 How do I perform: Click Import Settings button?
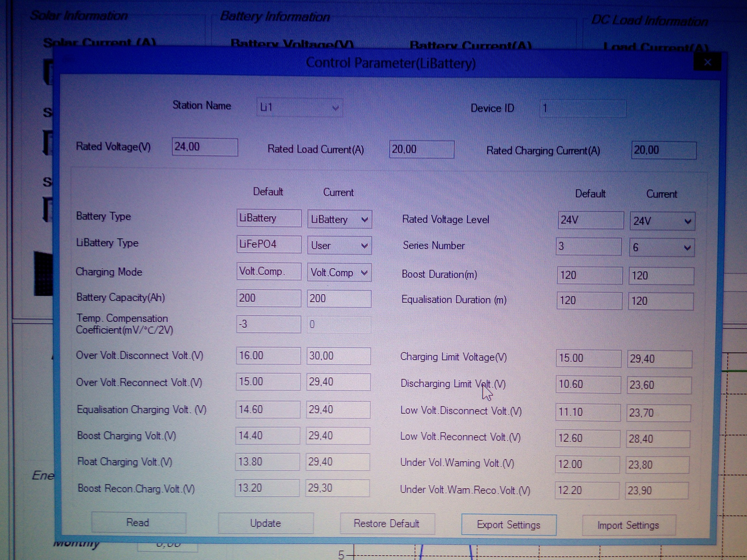(x=628, y=525)
